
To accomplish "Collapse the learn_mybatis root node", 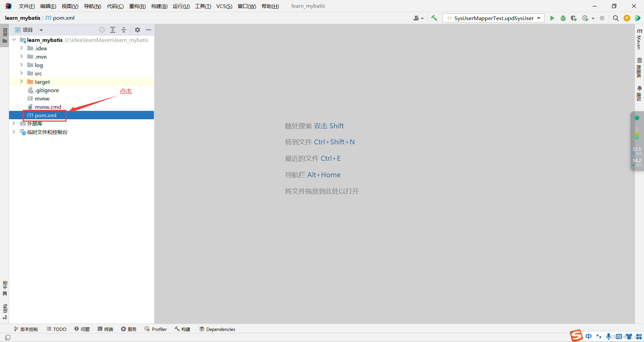I will [x=14, y=40].
